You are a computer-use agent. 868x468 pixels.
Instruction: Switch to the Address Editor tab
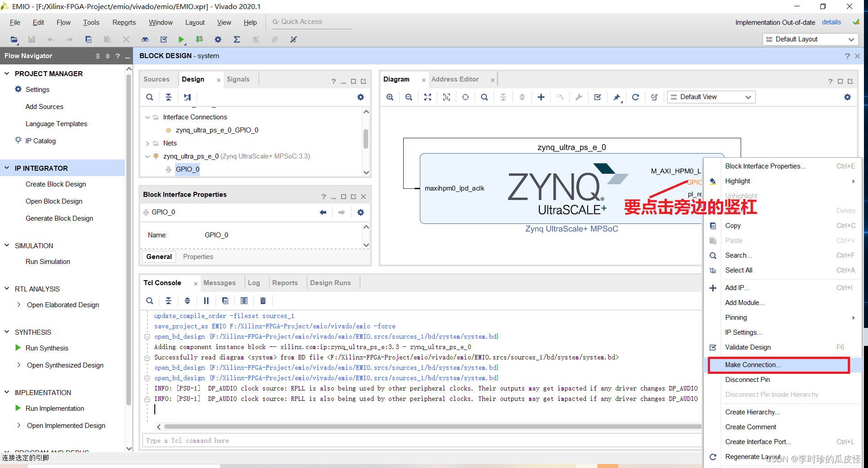[x=455, y=79]
